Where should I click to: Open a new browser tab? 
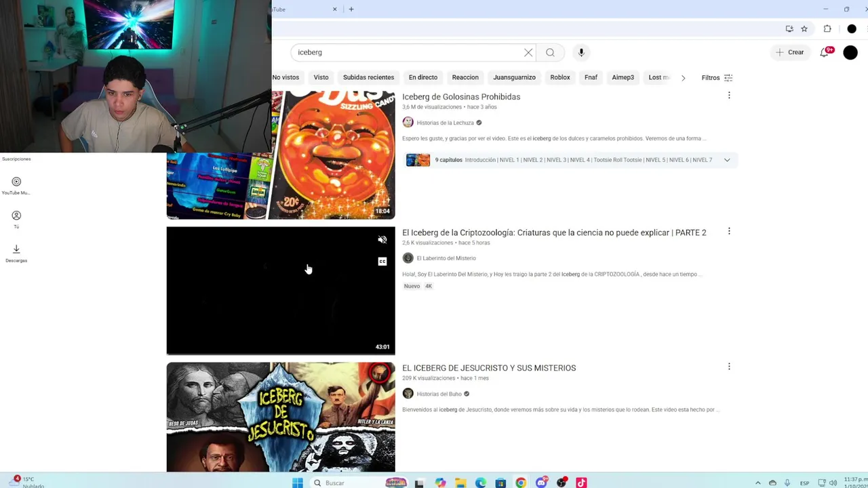351,9
